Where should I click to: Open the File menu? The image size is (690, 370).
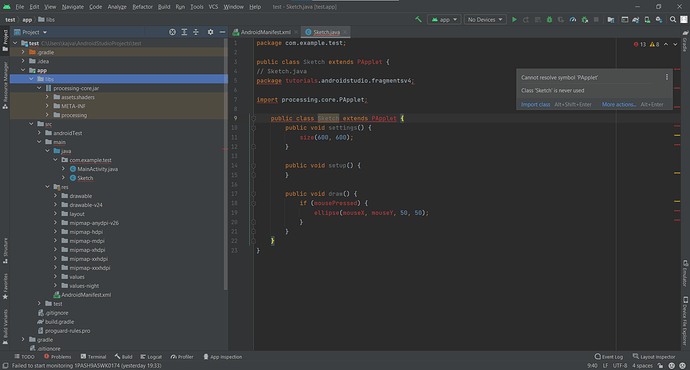pos(20,7)
